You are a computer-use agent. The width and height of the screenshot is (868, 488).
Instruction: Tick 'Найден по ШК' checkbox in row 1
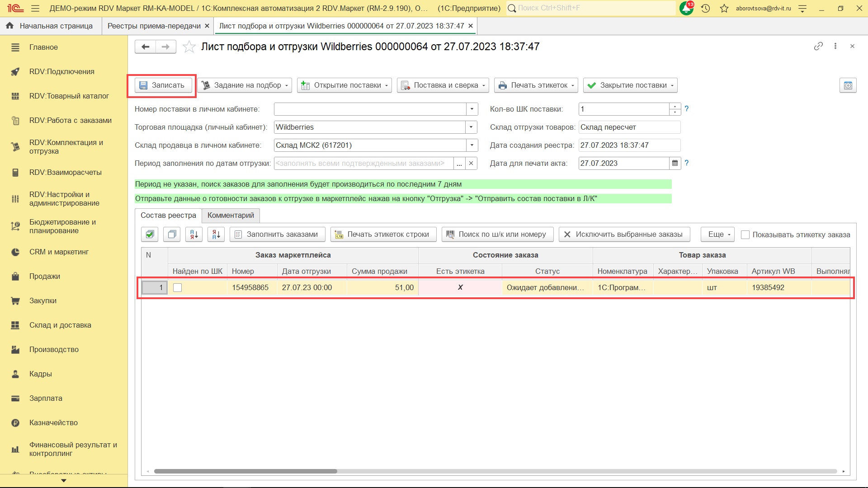[178, 288]
